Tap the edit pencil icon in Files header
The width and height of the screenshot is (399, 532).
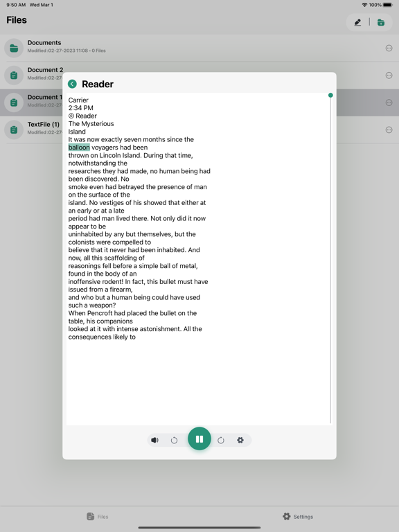click(357, 22)
